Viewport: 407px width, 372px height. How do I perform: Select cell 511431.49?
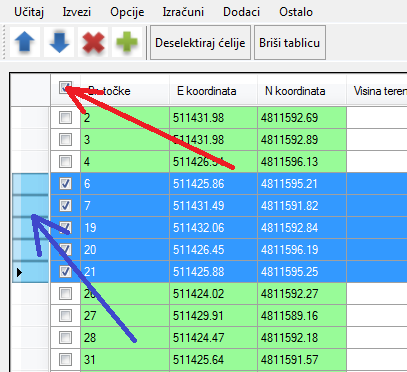pos(213,205)
